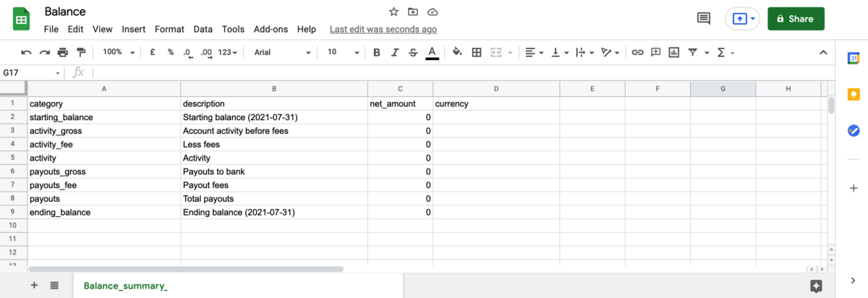Toggle bold formatting
The image size is (868, 298).
tap(377, 52)
